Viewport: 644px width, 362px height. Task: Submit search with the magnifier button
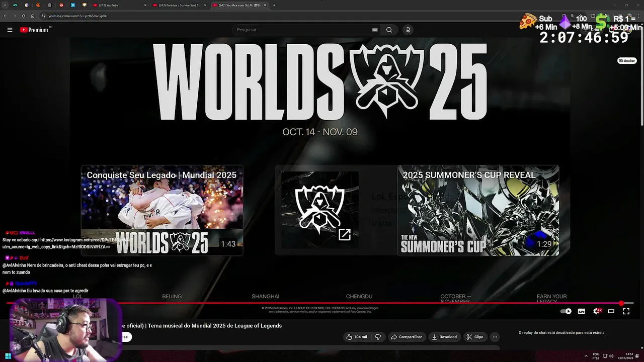(x=389, y=30)
